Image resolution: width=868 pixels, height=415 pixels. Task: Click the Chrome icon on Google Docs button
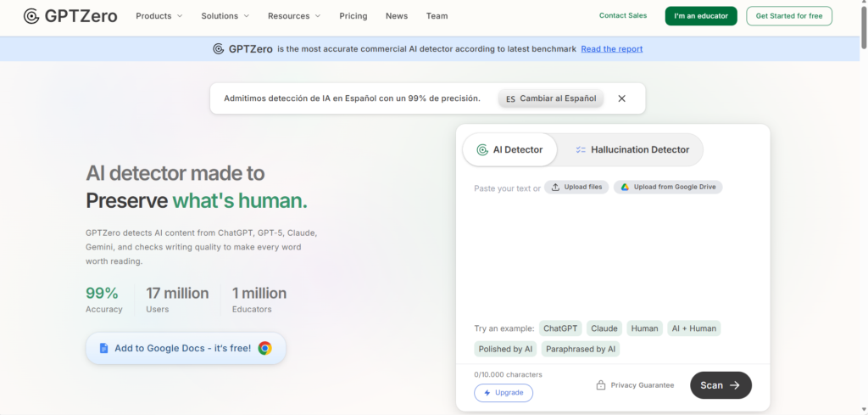(264, 349)
